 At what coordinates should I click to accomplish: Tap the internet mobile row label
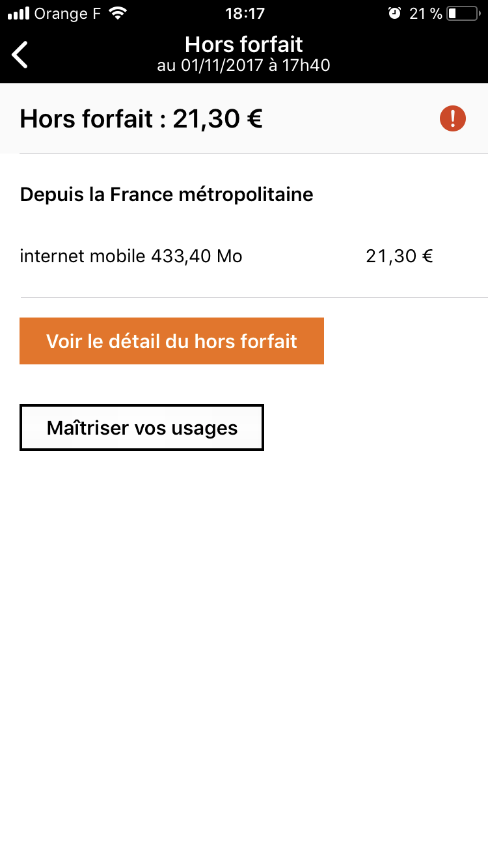click(83, 256)
